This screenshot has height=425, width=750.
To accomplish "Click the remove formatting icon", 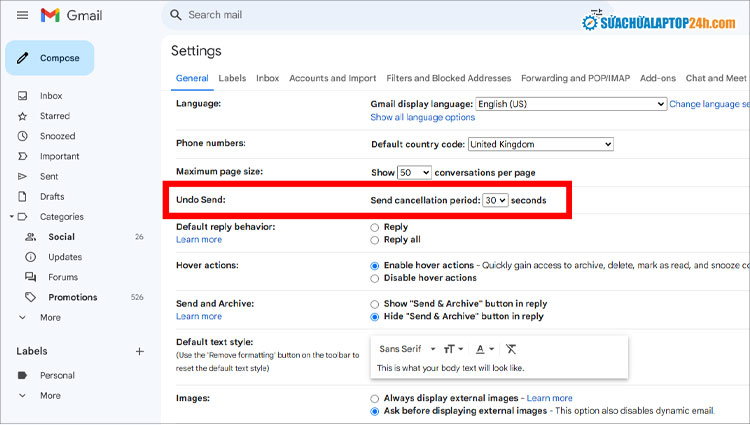I will click(x=512, y=349).
